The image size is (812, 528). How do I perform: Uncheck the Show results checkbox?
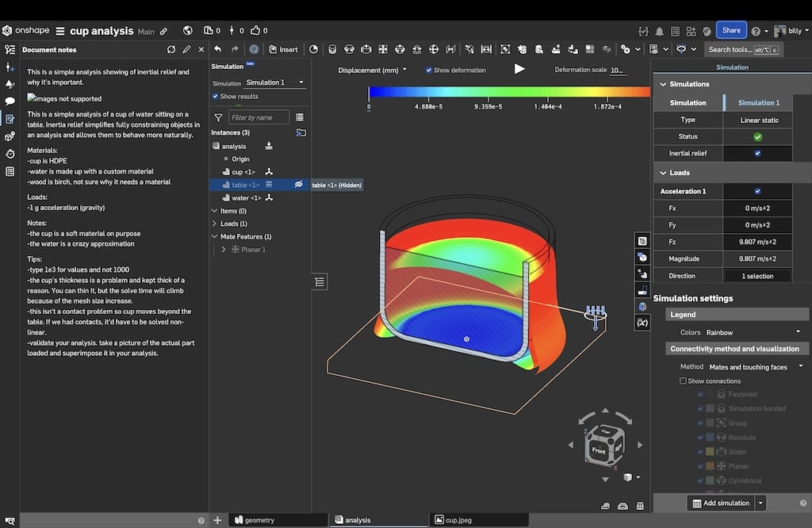click(216, 96)
